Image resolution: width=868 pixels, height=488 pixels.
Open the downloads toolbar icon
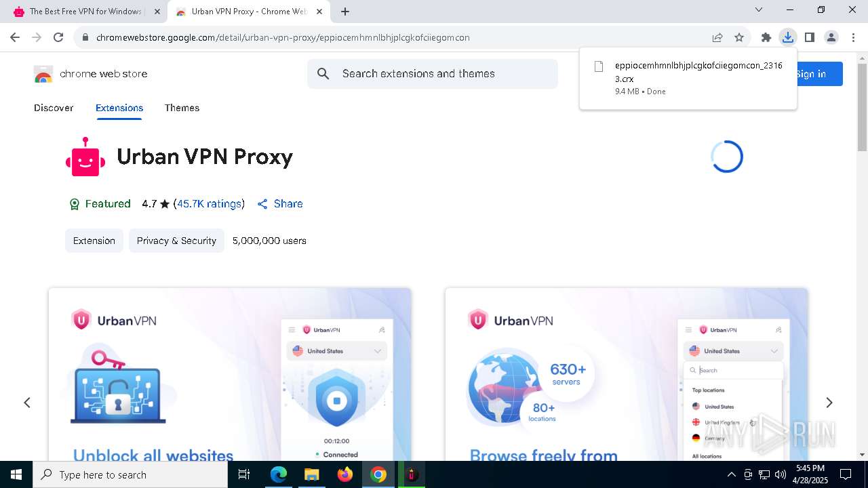coord(788,37)
